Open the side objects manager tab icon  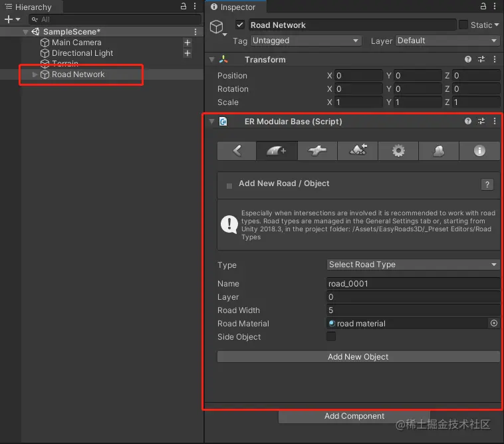click(439, 151)
